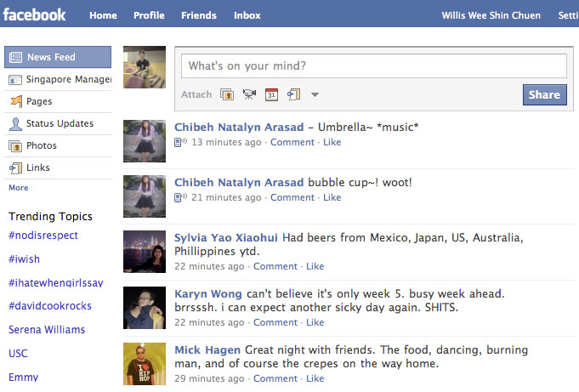The width and height of the screenshot is (579, 392).
Task: Open the Inbox in top navigation
Action: click(x=247, y=15)
